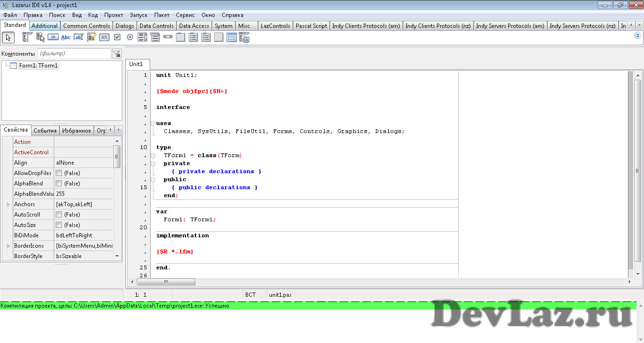The width and height of the screenshot is (644, 343).
Task: Select the TMemo component icon
Action: pyautogui.click(x=92, y=37)
